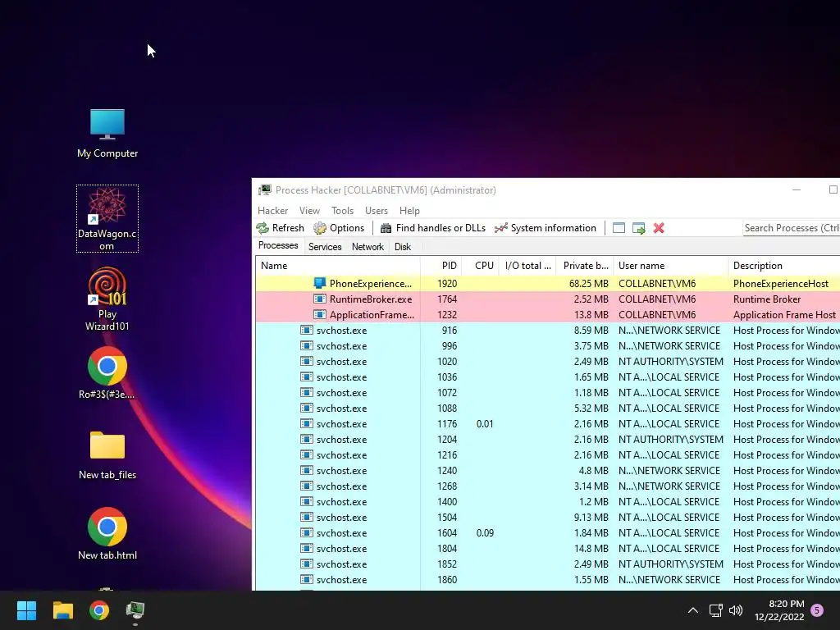Screen dimensions: 840x630
Task: Click the PhoneExperience process icon
Action: coord(320,283)
